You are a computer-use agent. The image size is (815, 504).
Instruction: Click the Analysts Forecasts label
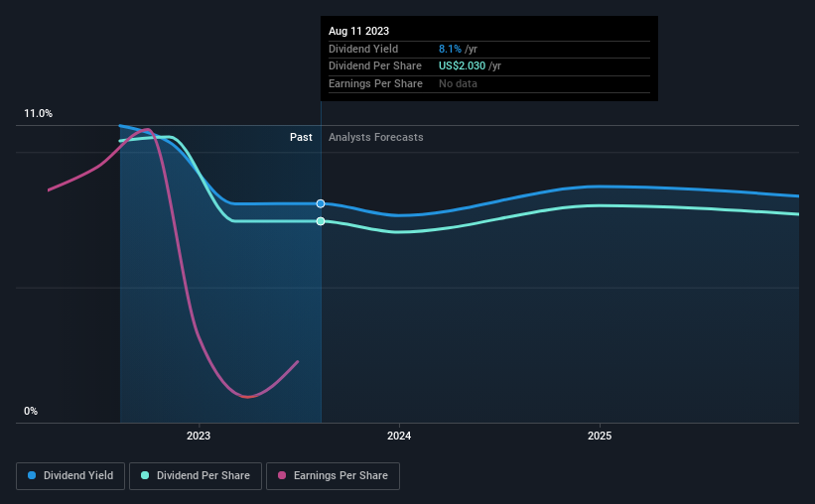(376, 137)
